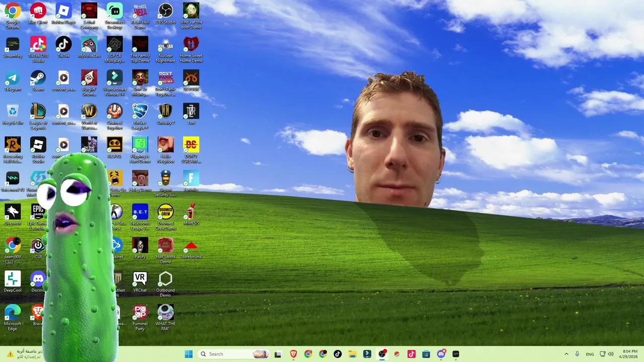Open the Windows Start menu
The width and height of the screenshot is (644, 362).
(x=189, y=354)
